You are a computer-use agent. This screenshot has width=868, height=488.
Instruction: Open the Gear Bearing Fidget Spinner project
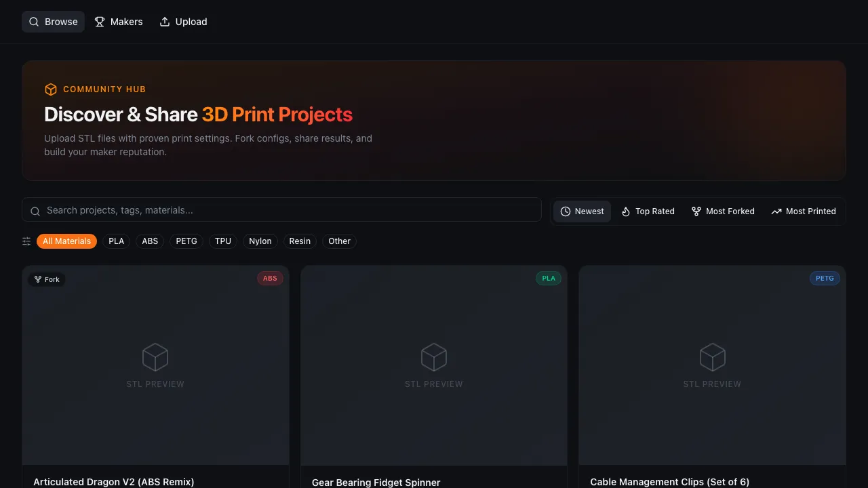pyautogui.click(x=376, y=482)
